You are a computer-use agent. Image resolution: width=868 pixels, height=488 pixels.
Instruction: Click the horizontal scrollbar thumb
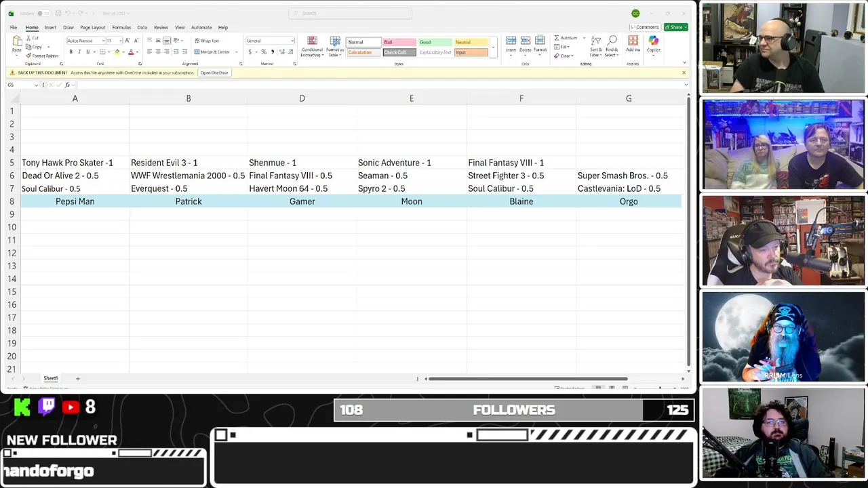click(x=528, y=379)
